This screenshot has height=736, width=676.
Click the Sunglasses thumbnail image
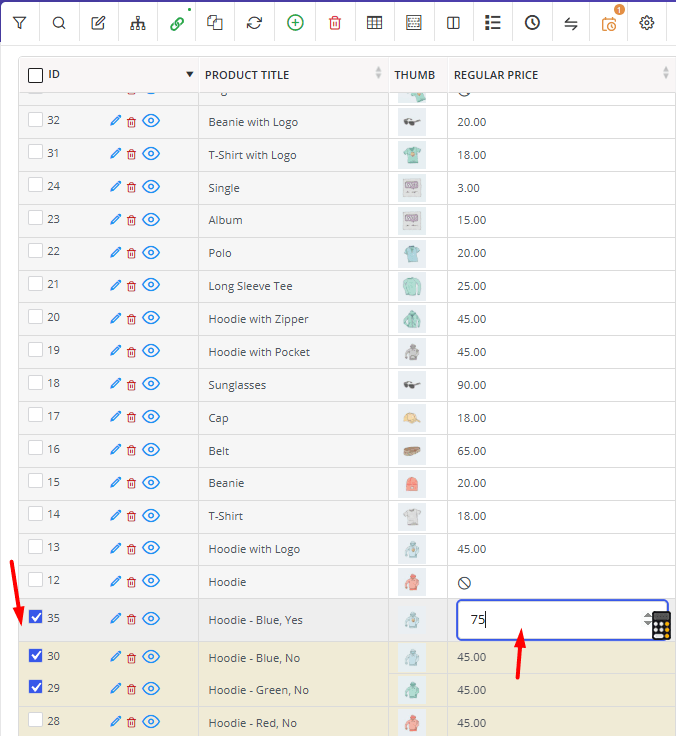coord(412,385)
